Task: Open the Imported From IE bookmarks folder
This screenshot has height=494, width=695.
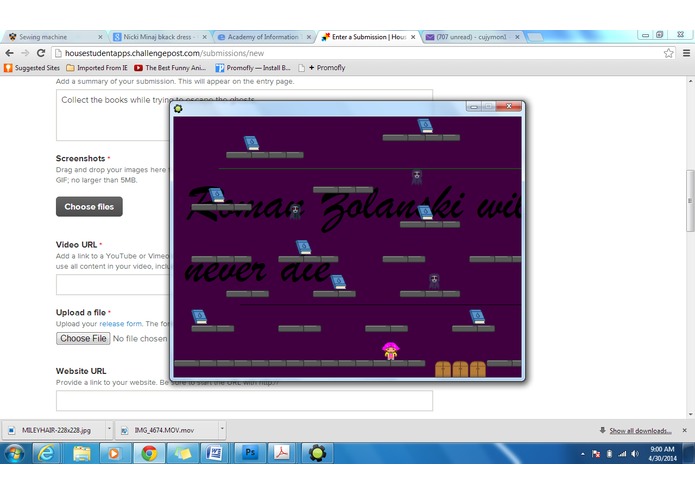Action: [x=97, y=68]
